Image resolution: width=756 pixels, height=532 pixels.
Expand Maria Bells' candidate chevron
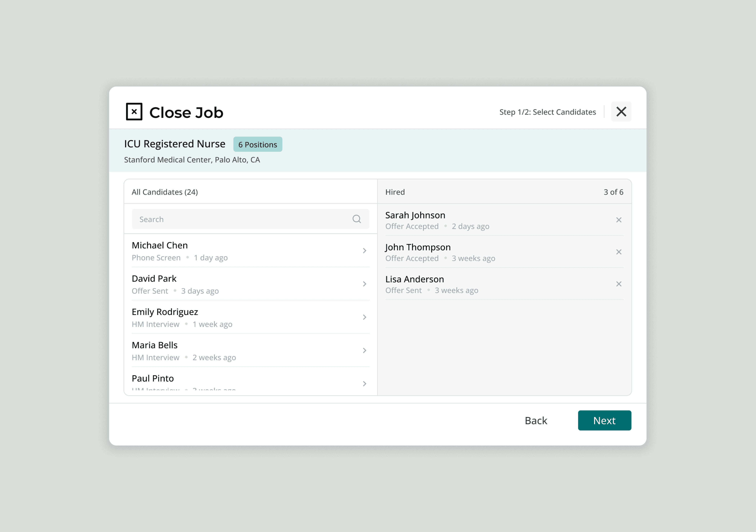[364, 350]
